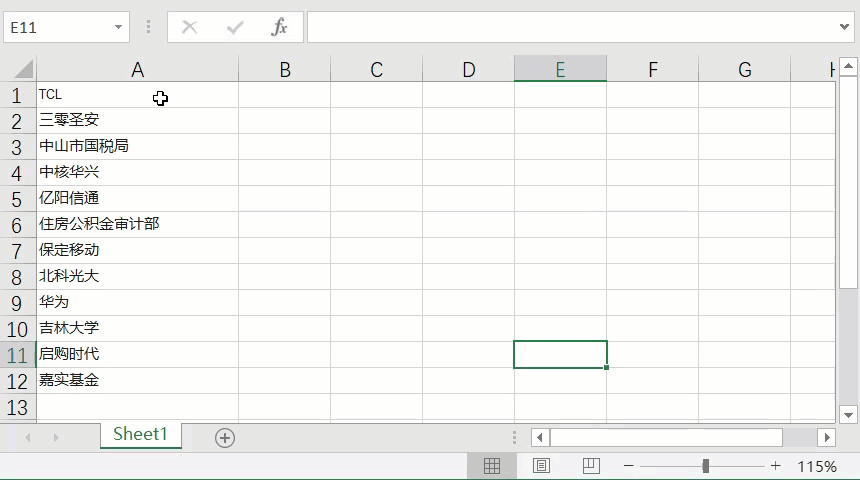
Task: Click horizontal scrollbar left arrow
Action: (x=540, y=438)
